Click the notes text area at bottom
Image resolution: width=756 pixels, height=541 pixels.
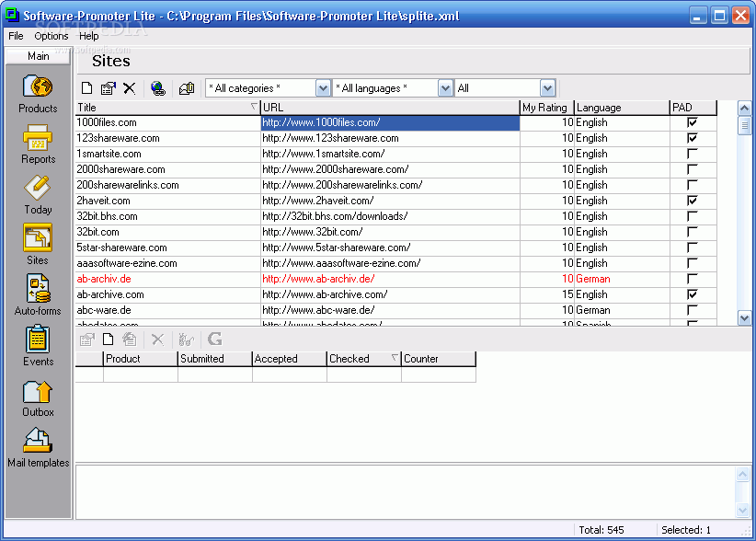pyautogui.click(x=406, y=492)
